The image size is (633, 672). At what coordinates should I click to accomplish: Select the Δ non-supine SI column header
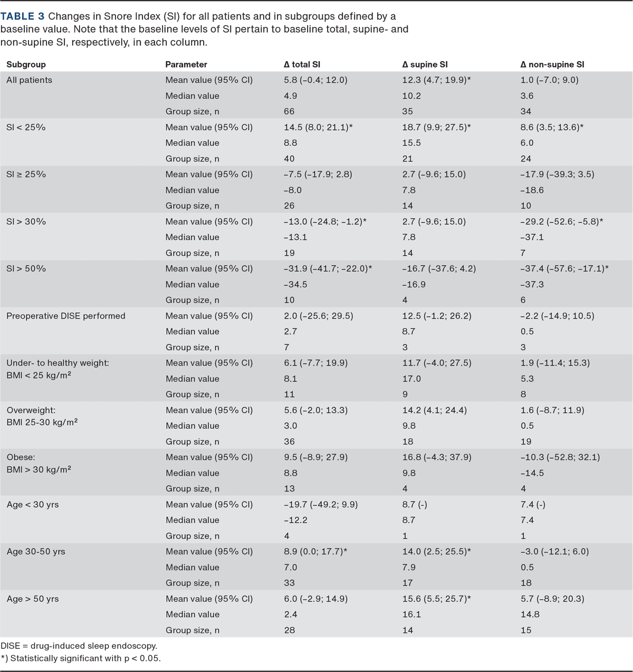coord(552,64)
